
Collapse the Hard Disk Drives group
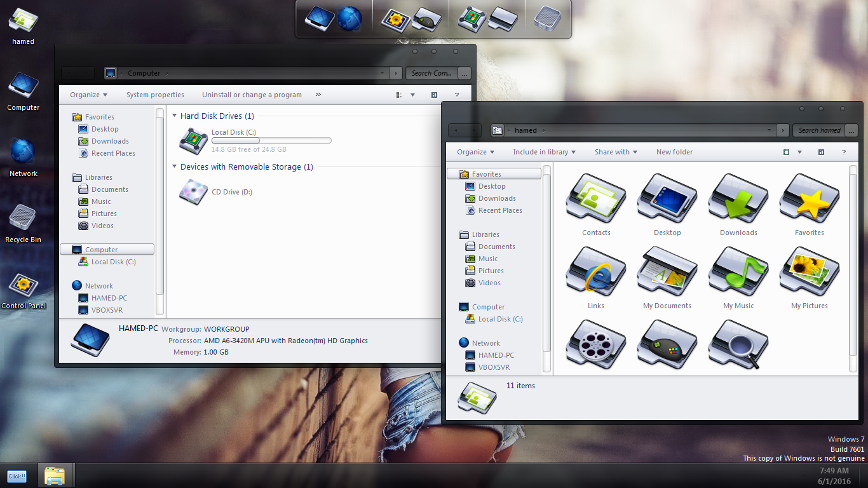[x=175, y=116]
